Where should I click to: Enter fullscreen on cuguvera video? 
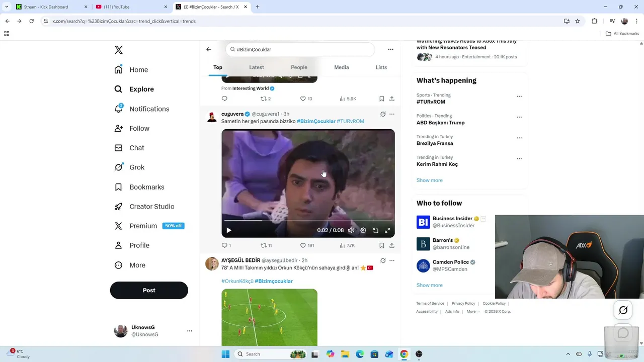387,230
